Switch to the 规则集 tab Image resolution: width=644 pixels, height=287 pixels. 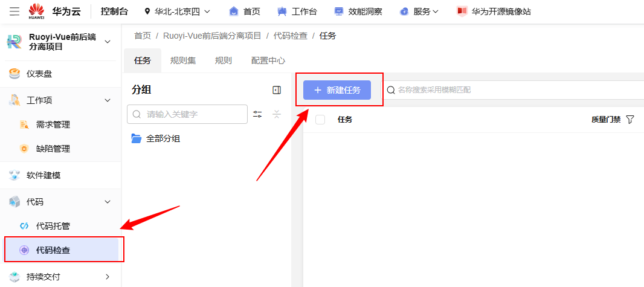click(x=183, y=61)
